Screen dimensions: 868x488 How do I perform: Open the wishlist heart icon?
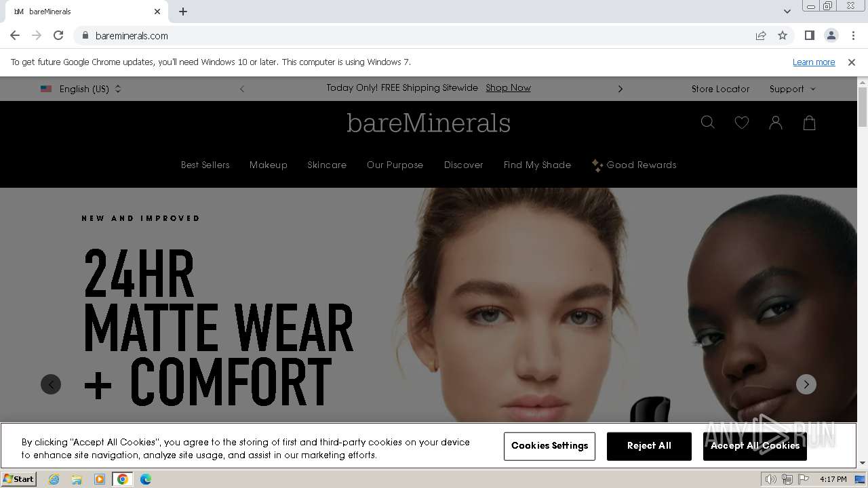(742, 123)
